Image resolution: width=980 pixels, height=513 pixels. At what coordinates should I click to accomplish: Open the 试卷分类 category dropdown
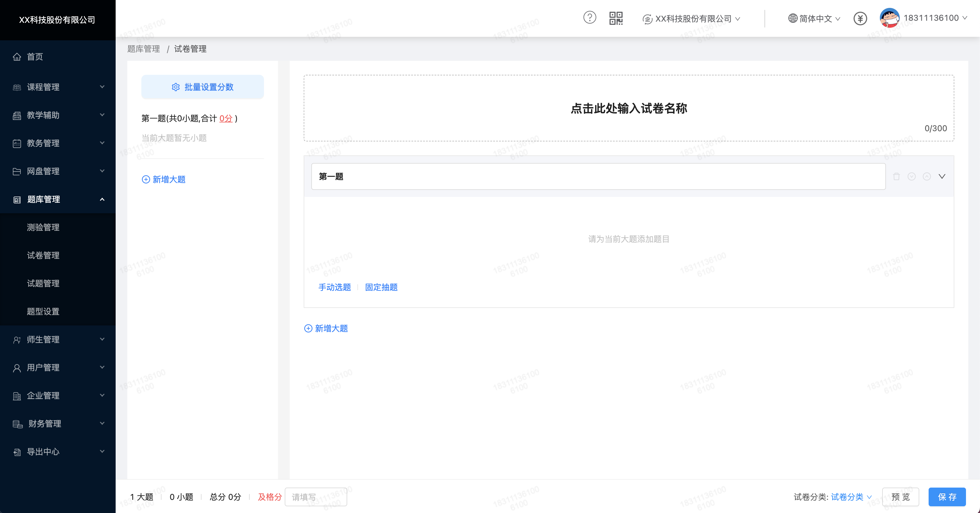click(851, 497)
